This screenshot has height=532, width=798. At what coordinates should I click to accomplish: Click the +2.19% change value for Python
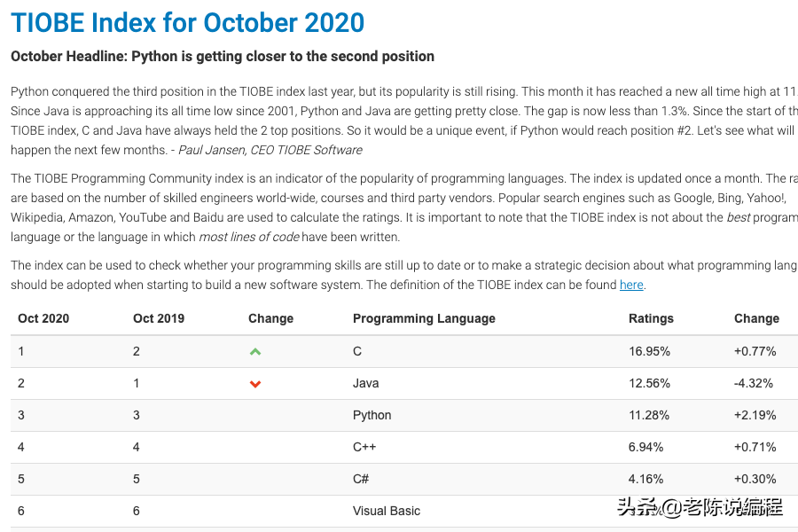coord(755,415)
